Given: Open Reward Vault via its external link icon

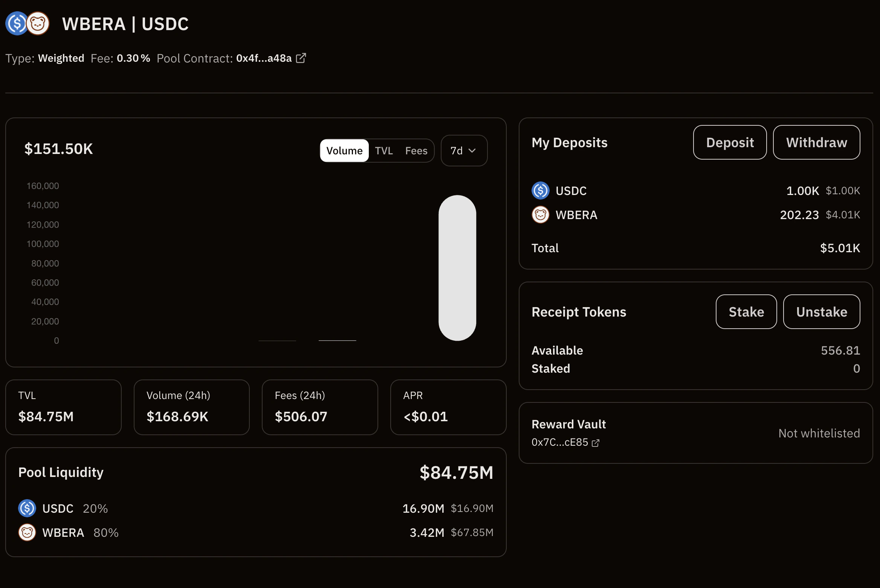Looking at the screenshot, I should pos(596,443).
